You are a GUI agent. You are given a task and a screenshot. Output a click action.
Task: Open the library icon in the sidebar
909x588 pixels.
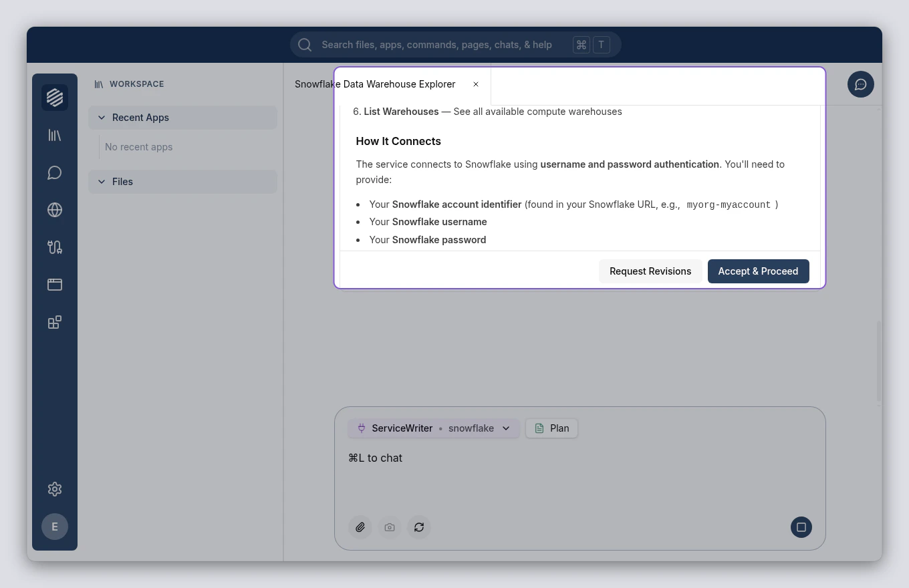pos(55,135)
